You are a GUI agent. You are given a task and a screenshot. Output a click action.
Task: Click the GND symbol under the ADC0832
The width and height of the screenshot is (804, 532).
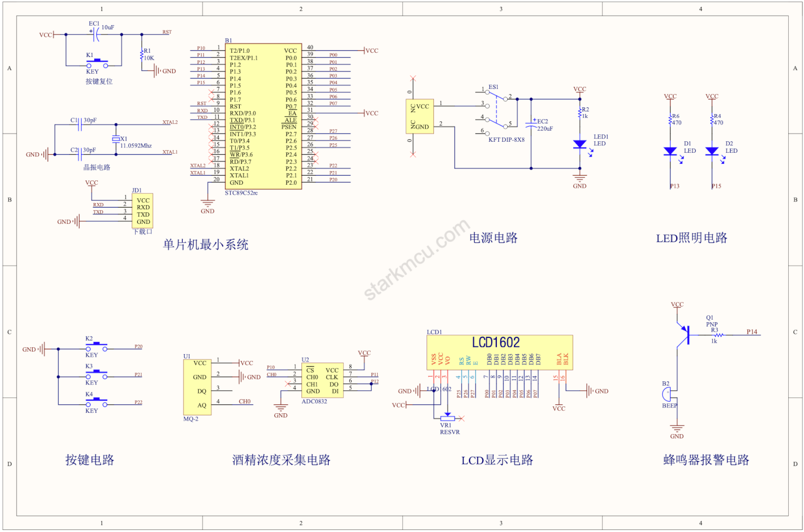pos(281,409)
